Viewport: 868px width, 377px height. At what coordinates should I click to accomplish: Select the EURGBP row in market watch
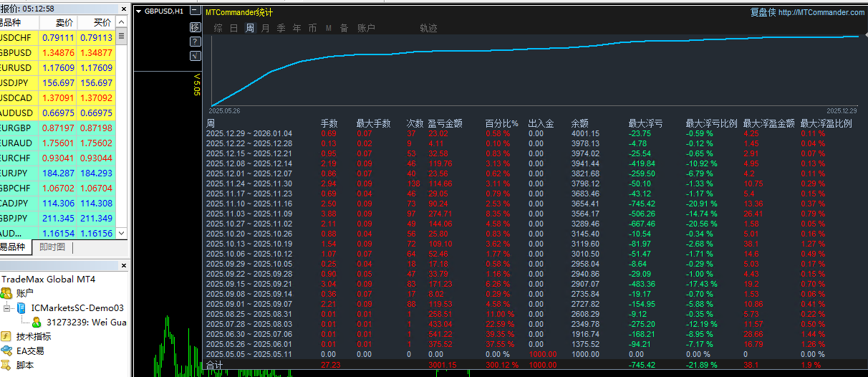57,128
